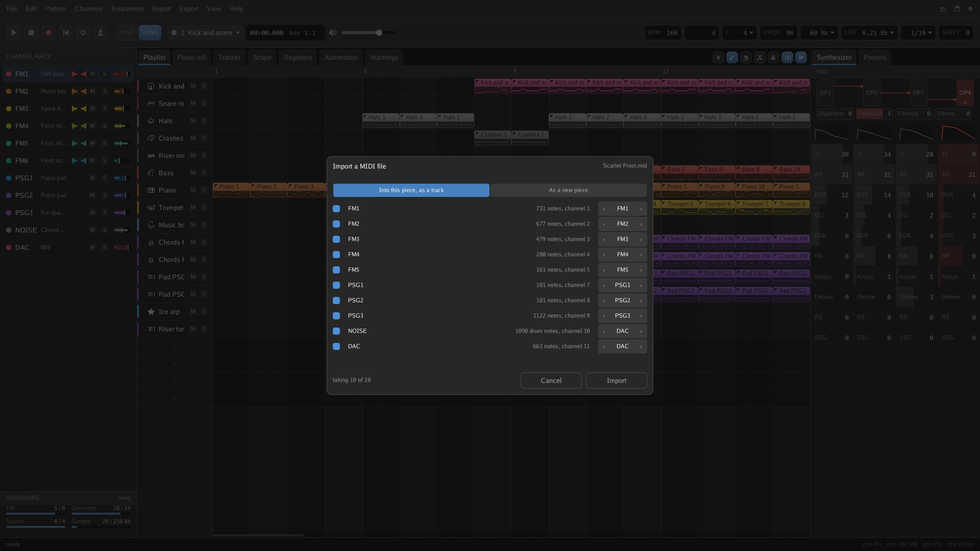
Task: Click the Hats track instrument icon
Action: click(151, 121)
